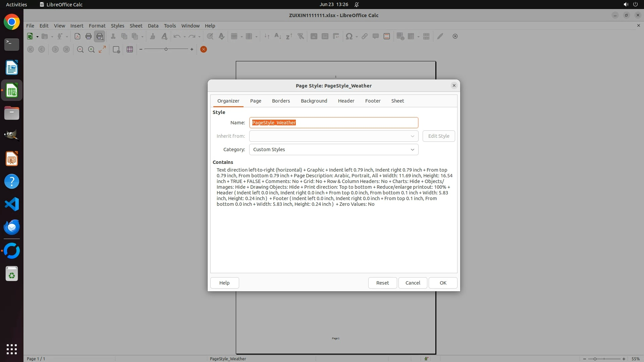Viewport: 644px width, 362px height.
Task: Click the Margins grid icon
Action: [x=130, y=49]
